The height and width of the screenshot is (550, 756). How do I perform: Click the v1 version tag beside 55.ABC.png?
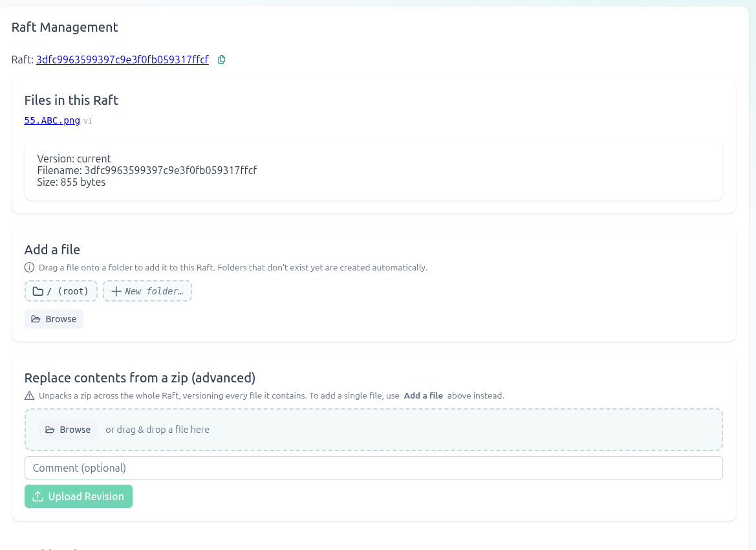(88, 120)
